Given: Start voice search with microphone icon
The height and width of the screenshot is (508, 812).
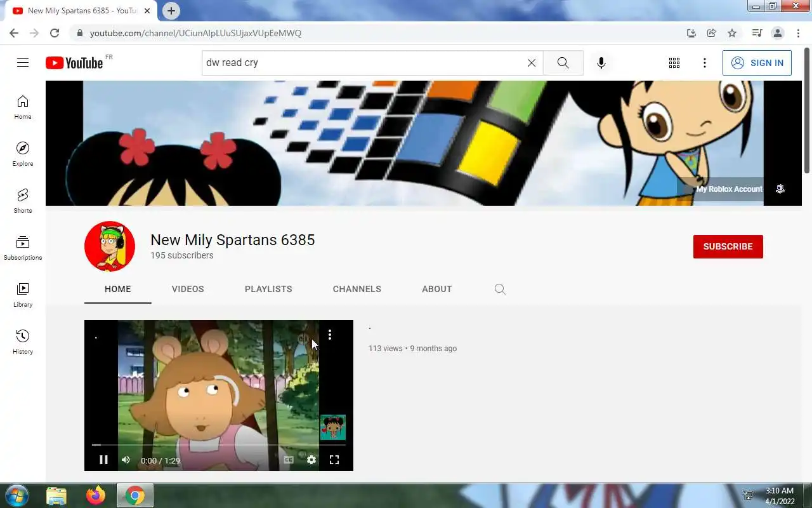Looking at the screenshot, I should (601, 63).
